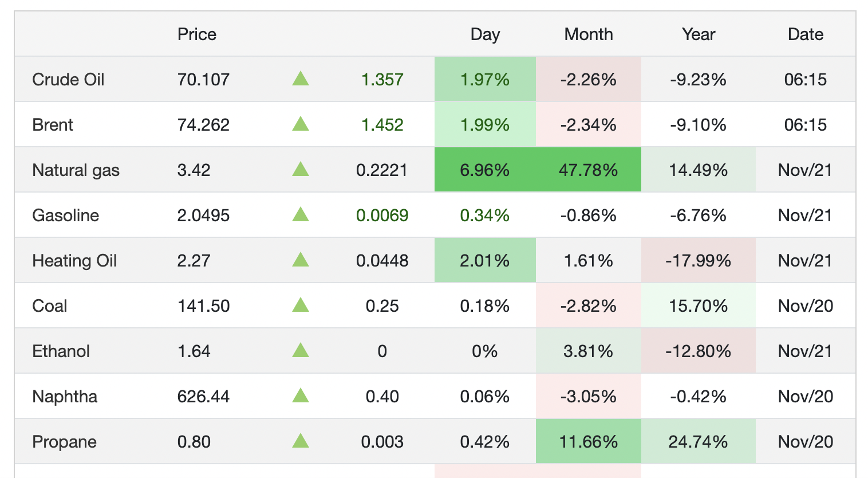Select Crude Oil price 70.107

203,79
